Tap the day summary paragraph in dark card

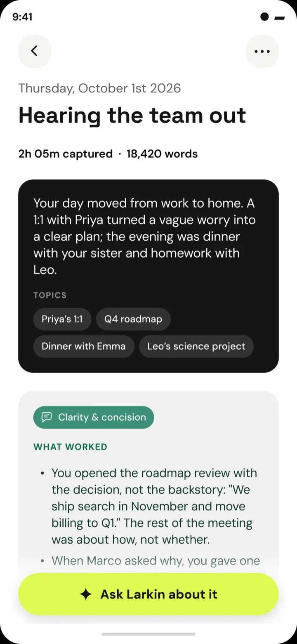click(144, 237)
